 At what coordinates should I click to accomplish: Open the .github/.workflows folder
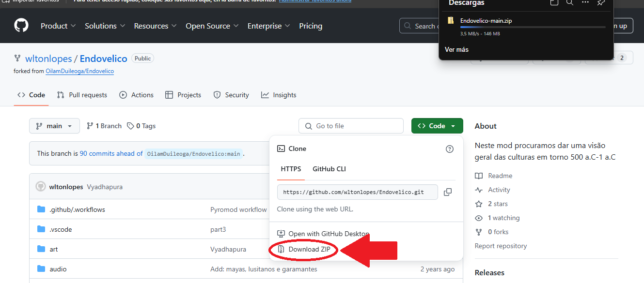click(x=77, y=209)
